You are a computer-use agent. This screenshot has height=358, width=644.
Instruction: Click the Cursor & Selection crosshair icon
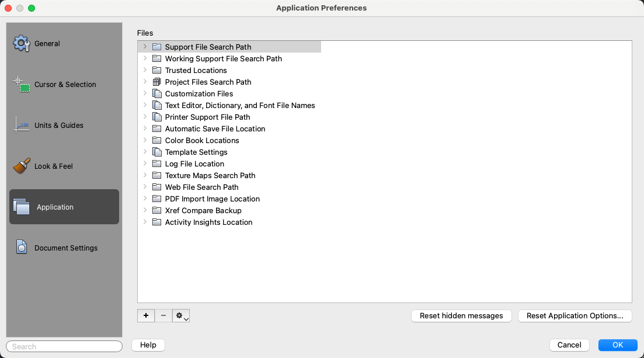[x=22, y=85]
